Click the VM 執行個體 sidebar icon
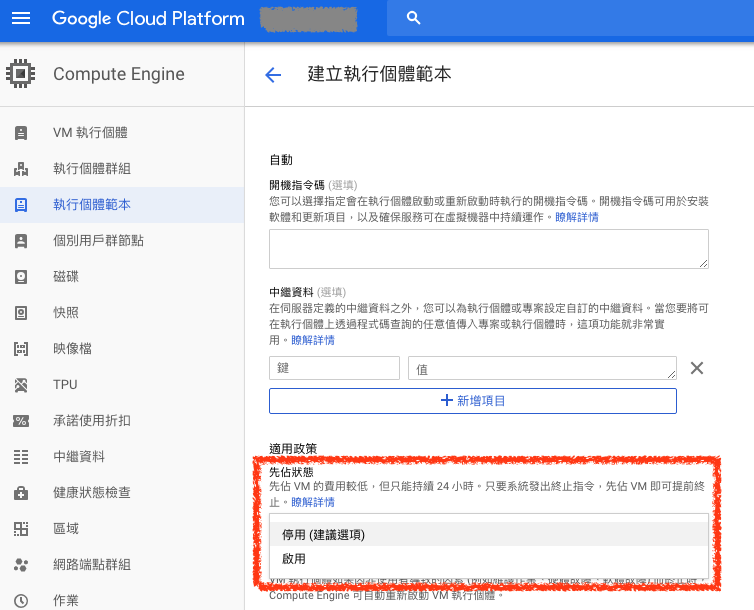754x610 pixels. [21, 133]
